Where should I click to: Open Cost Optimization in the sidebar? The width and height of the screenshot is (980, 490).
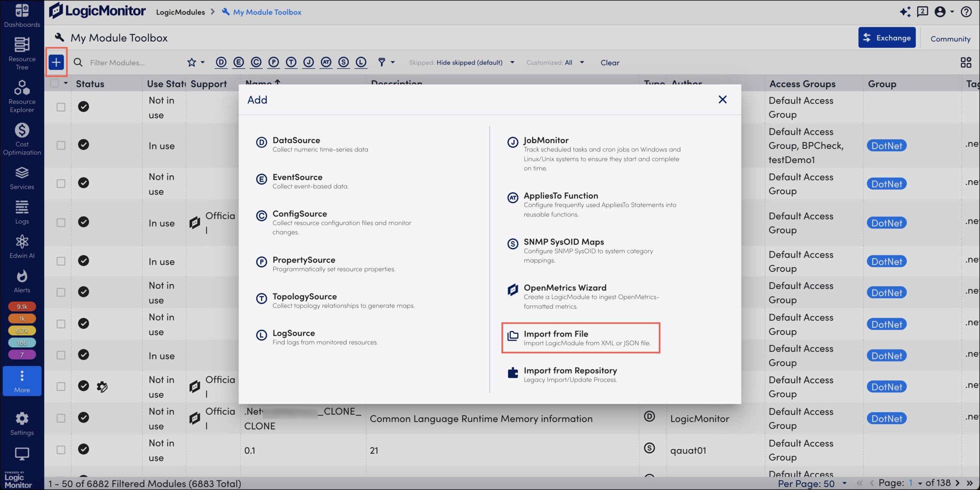(x=22, y=139)
